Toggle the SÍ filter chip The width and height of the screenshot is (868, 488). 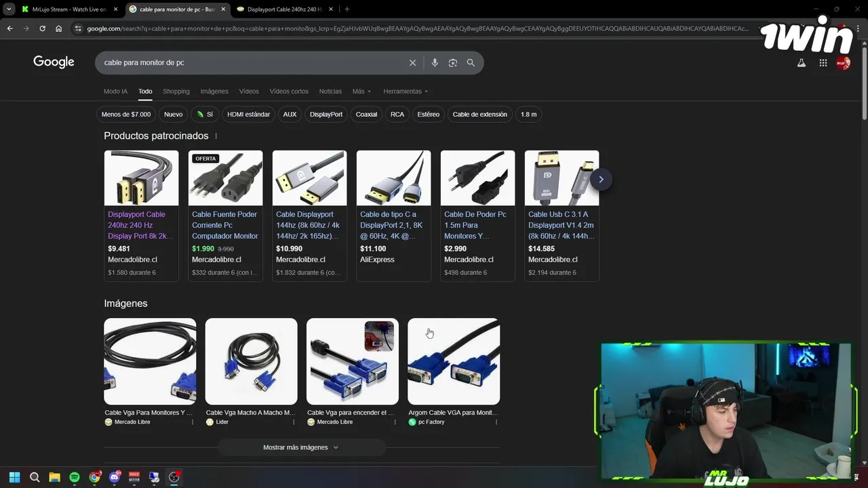click(205, 115)
